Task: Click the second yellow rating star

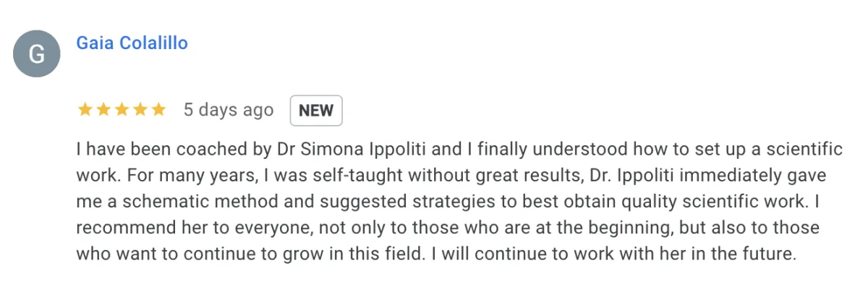Action: (x=103, y=110)
